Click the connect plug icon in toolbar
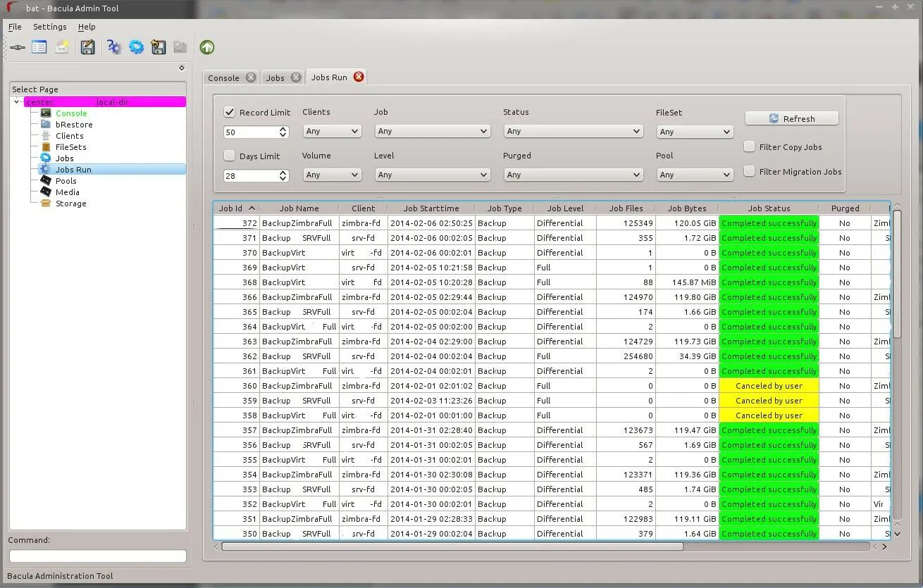The image size is (923, 588). point(18,48)
